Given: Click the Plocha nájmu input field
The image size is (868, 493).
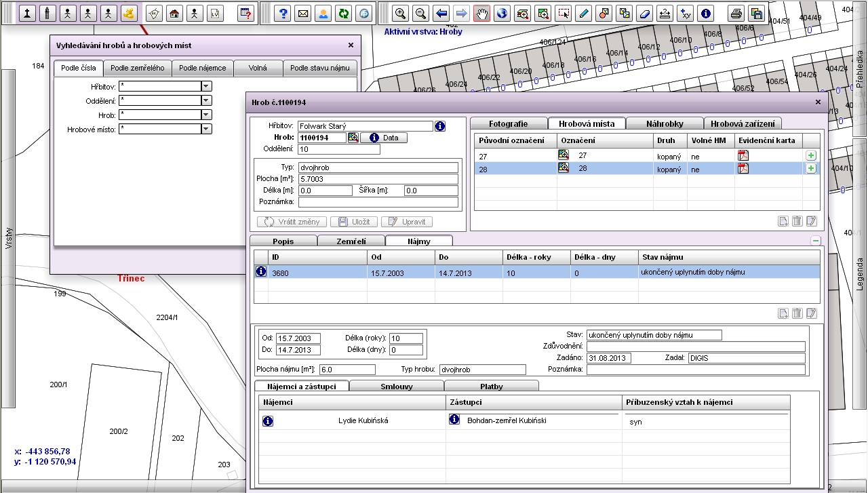Looking at the screenshot, I should (347, 370).
